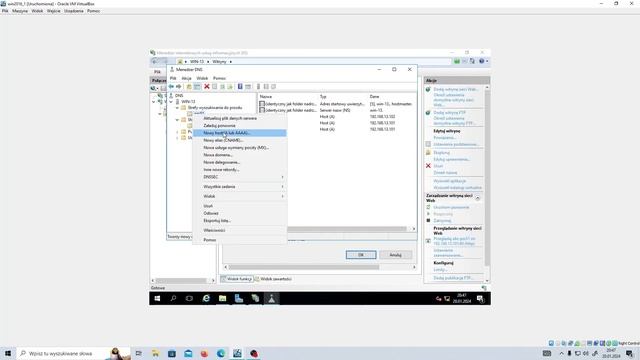Click Dodaj witrynę FTP link

coord(449,113)
